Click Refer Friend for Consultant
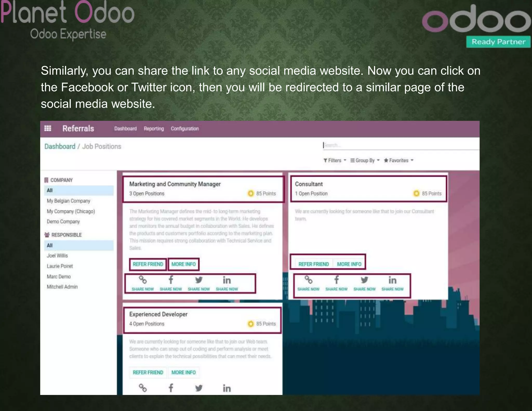Image resolution: width=532 pixels, height=411 pixels. (x=314, y=264)
